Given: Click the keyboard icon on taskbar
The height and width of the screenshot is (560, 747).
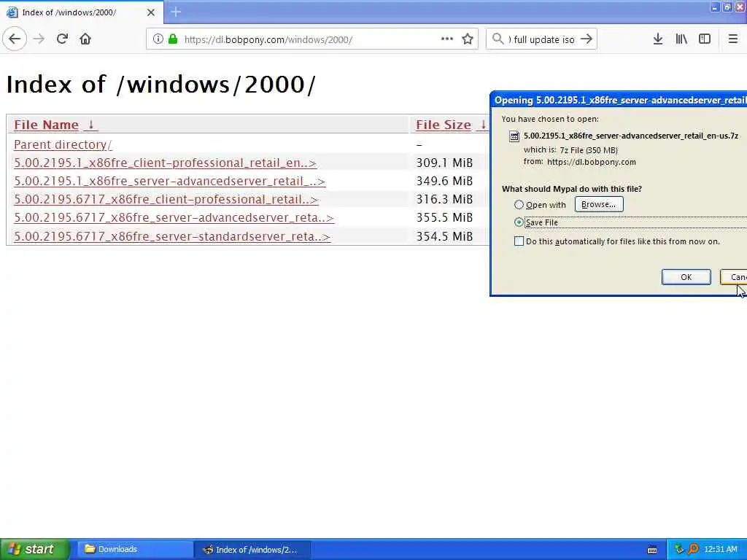Looking at the screenshot, I should coord(652,550).
